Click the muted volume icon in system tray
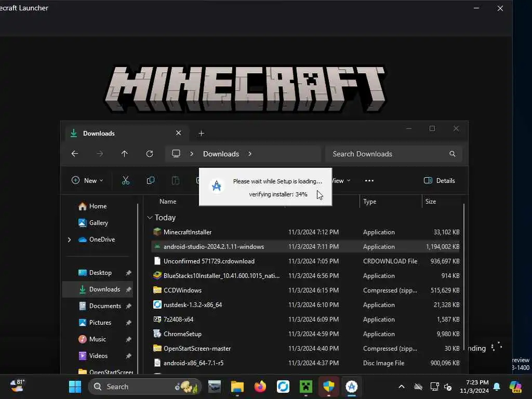532x399 pixels. 448,387
